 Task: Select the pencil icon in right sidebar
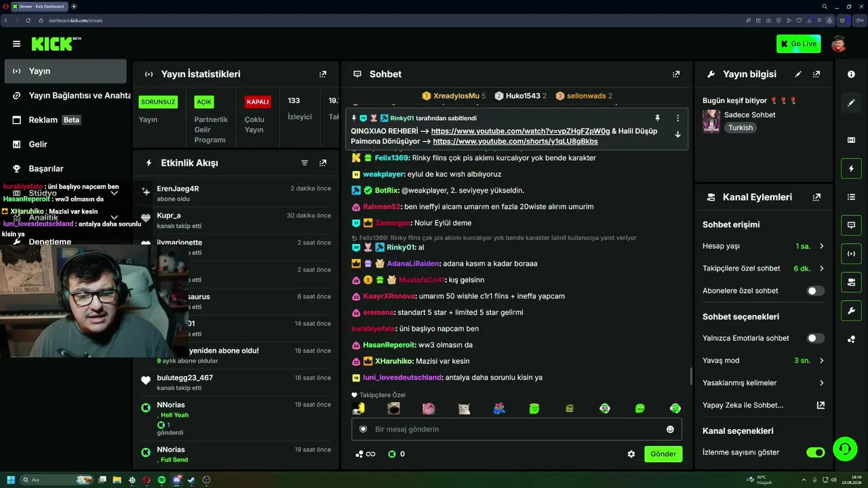pyautogui.click(x=851, y=103)
